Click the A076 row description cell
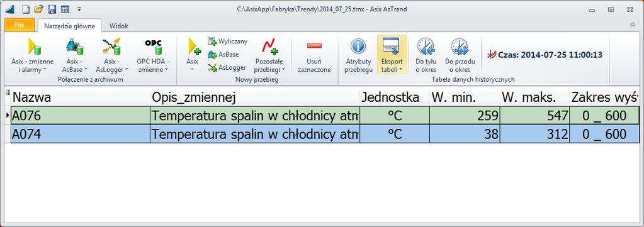The image size is (644, 227). pyautogui.click(x=255, y=116)
